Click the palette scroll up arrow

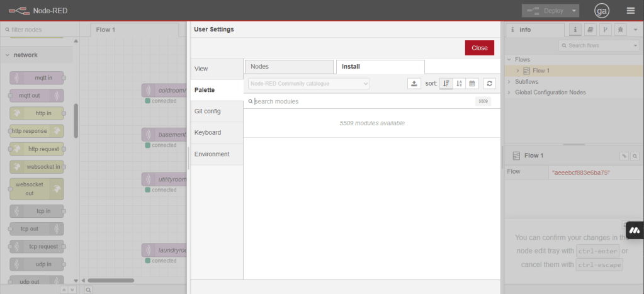point(76,41)
